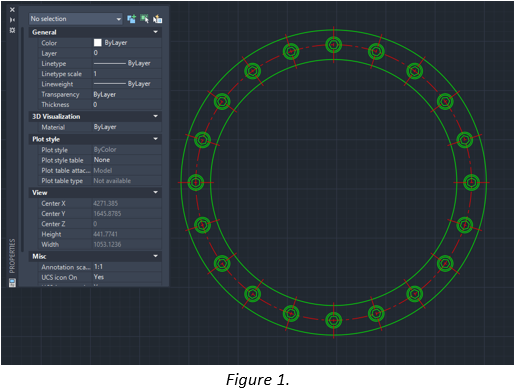Select the Linetype ByLayer value
This screenshot has width=514, height=389.
[127, 63]
